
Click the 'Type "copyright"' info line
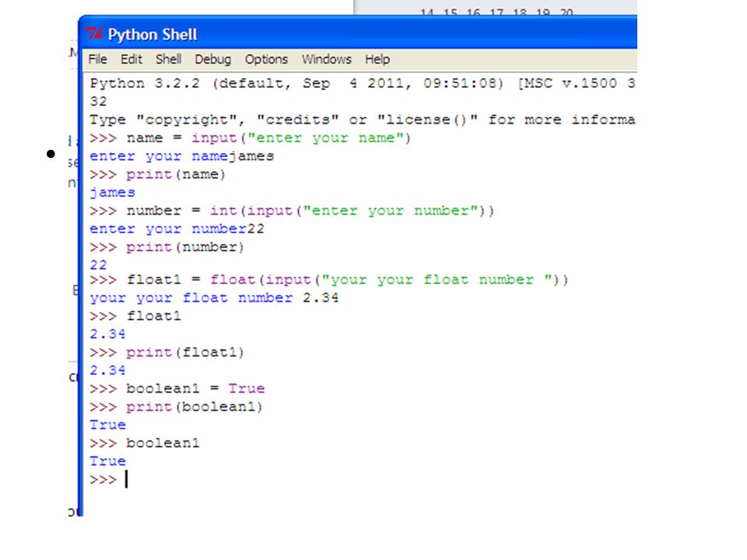click(363, 120)
